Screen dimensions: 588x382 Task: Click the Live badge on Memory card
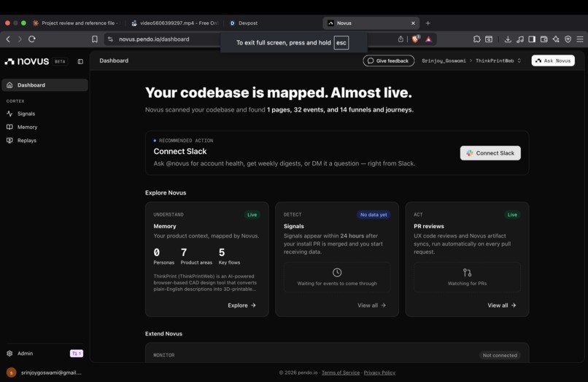tap(252, 215)
